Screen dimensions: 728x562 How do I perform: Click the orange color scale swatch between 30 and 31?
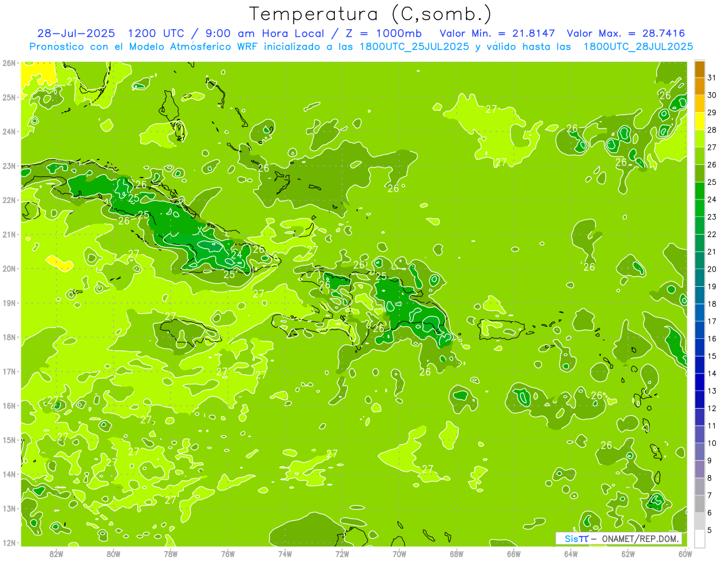(x=700, y=86)
